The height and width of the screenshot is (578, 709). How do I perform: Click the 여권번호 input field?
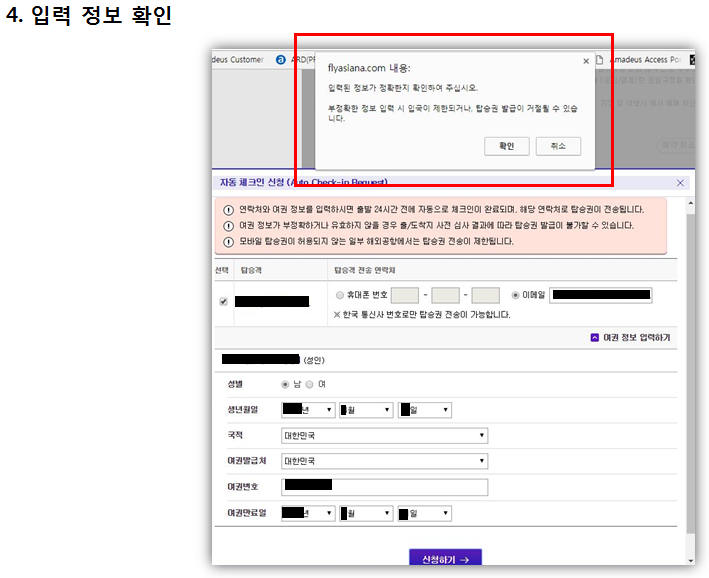click(x=384, y=487)
